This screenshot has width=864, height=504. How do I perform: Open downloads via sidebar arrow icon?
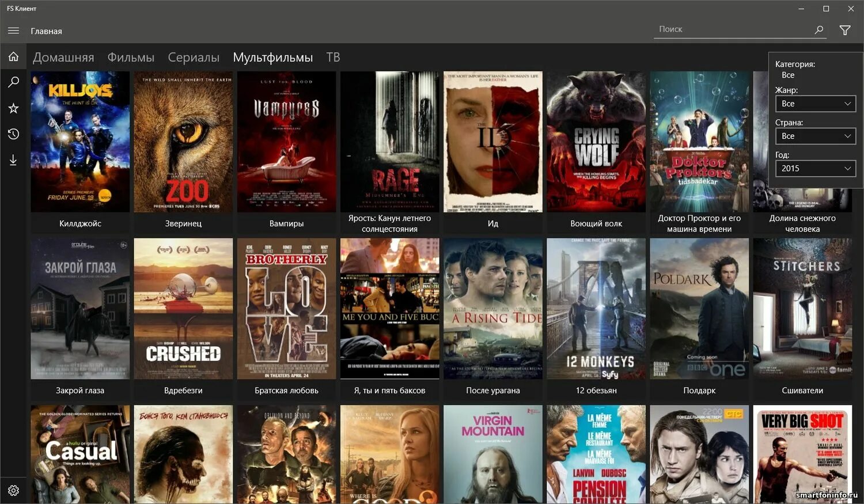pyautogui.click(x=13, y=160)
